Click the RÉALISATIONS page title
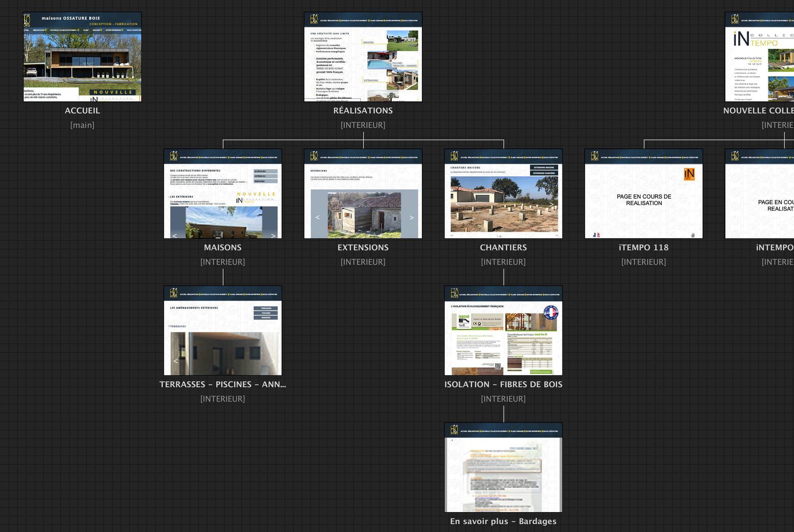Viewport: 794px width, 532px height. 363,110
